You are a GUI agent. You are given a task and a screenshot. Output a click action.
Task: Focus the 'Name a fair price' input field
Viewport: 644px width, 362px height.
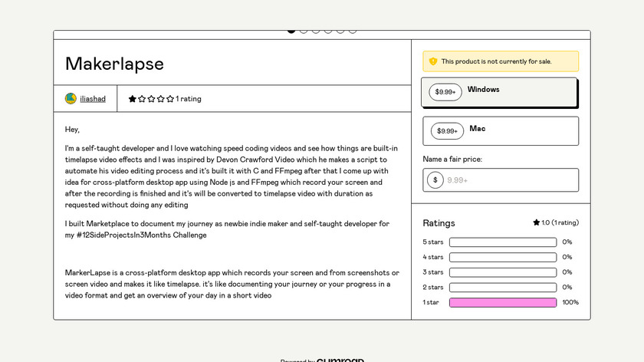point(510,180)
